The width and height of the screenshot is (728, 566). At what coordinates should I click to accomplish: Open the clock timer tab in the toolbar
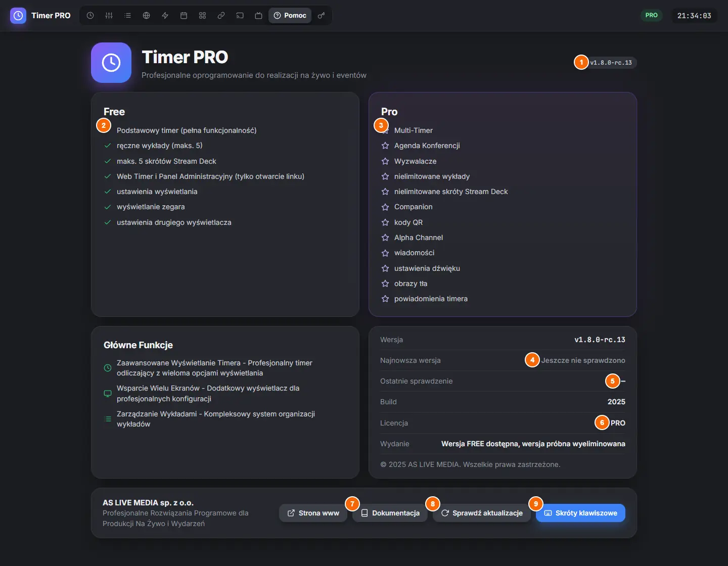[90, 16]
